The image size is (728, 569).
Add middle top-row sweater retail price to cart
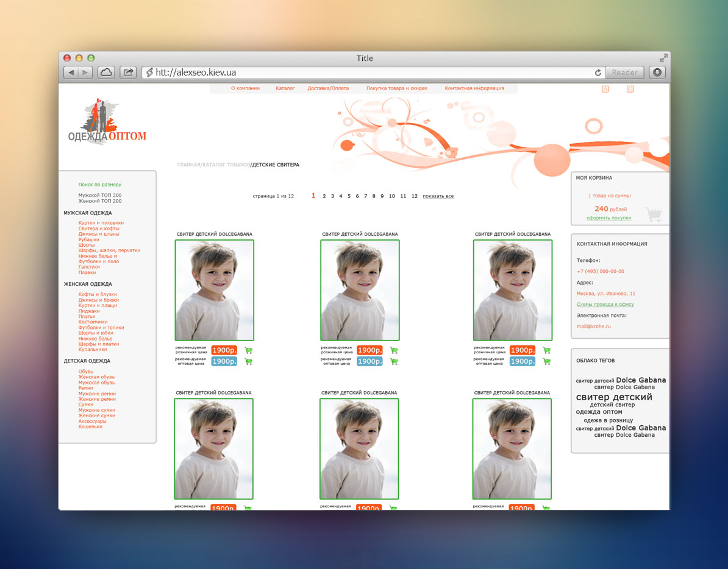coord(394,350)
